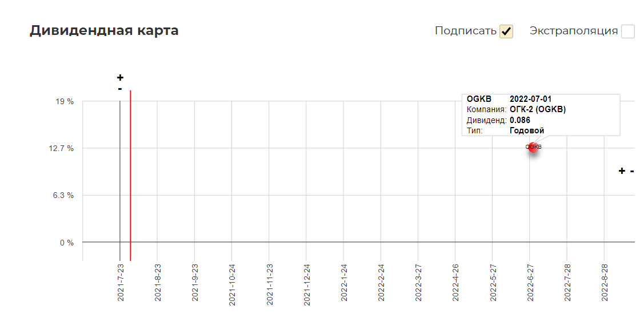
Task: Click the Дивидендная карта heading
Action: coord(104,30)
